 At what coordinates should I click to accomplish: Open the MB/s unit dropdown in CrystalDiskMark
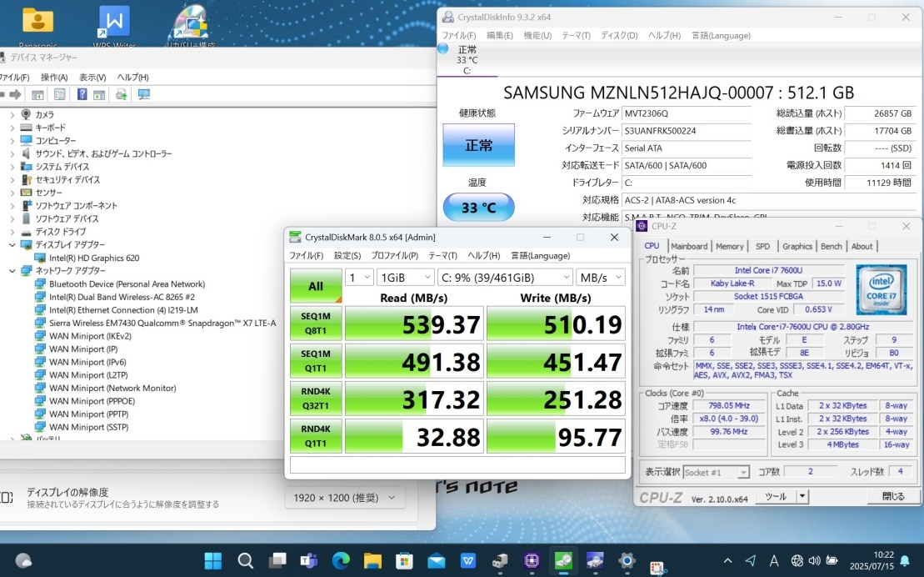pos(599,277)
